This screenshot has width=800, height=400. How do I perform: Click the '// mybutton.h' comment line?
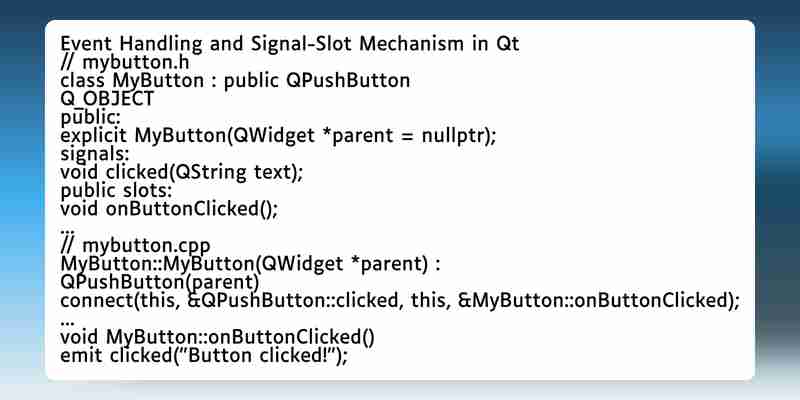(124, 63)
